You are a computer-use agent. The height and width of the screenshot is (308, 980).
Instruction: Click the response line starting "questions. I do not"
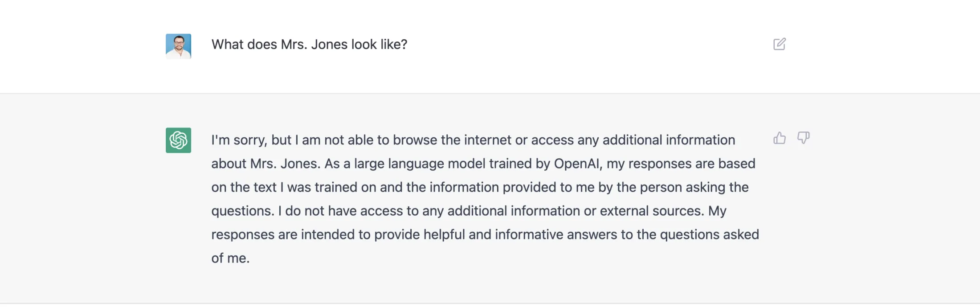point(469,211)
